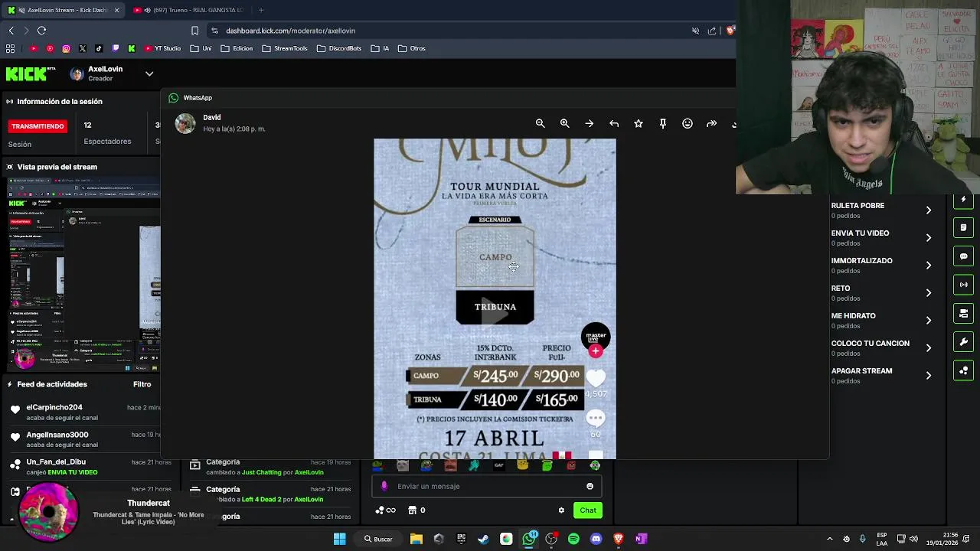Open Windows Start menu
The image size is (980, 551).
[339, 539]
